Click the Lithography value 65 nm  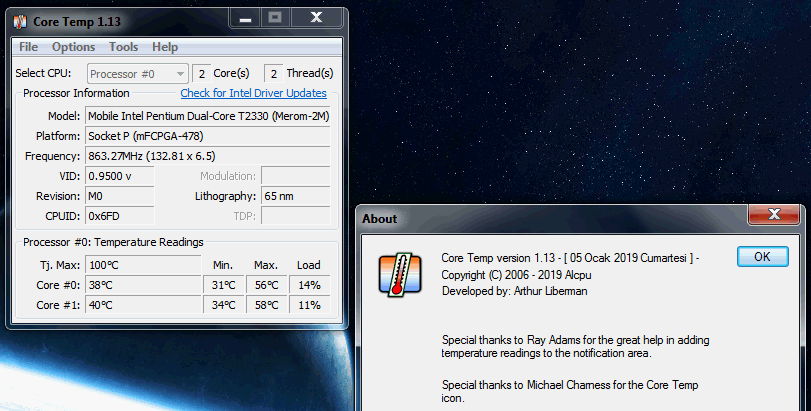tap(295, 196)
